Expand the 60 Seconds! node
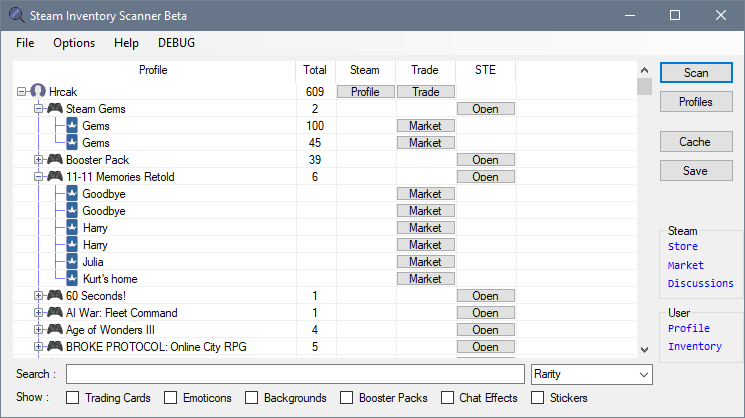 [38, 295]
